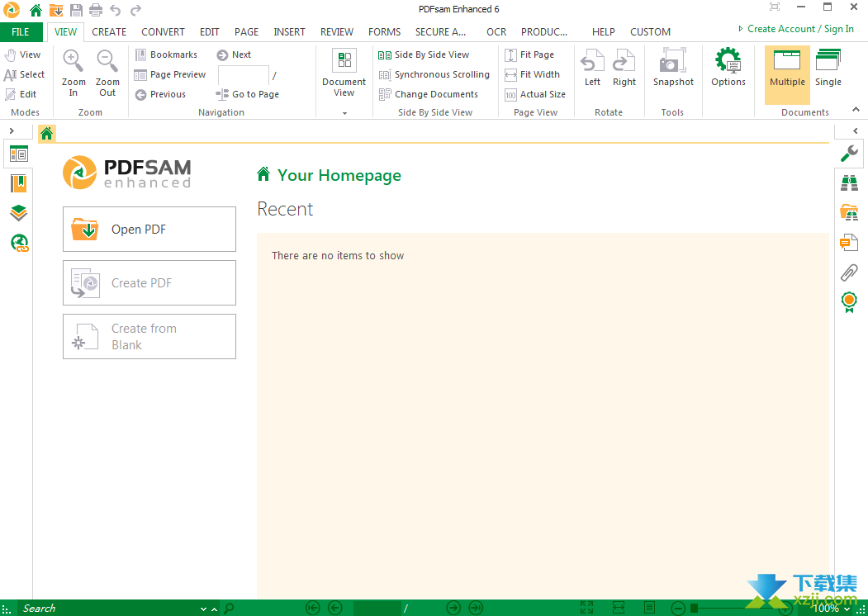Select Single document mode
The image size is (868, 616).
point(828,68)
